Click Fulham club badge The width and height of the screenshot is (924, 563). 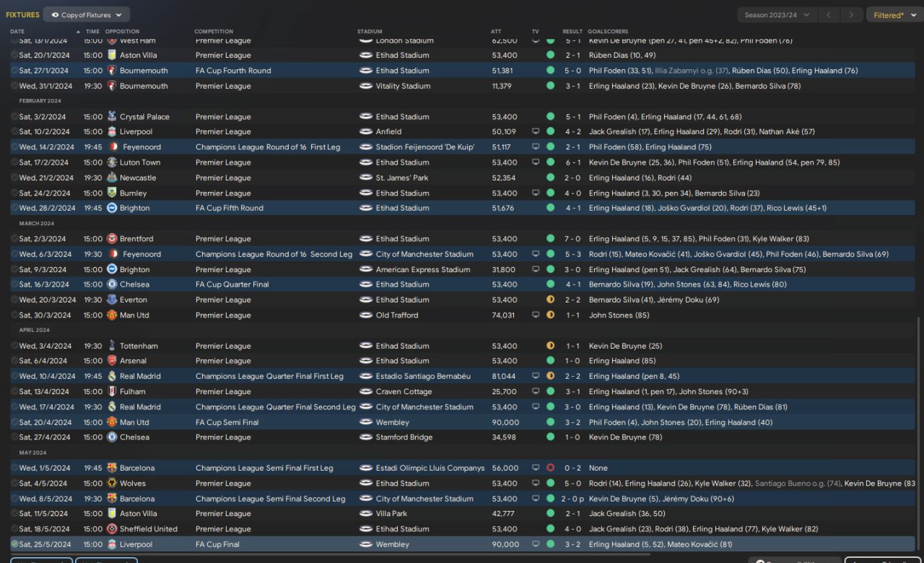coord(112,392)
